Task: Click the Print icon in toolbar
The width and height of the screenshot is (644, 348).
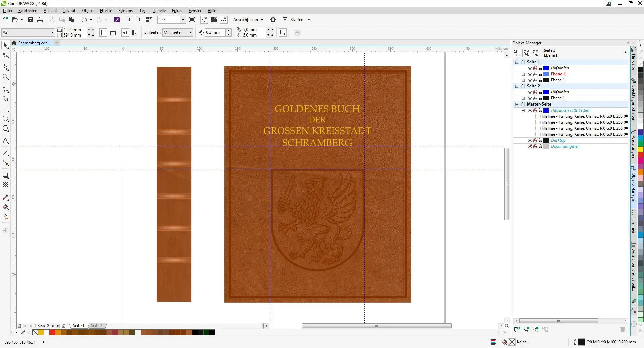Action: pyautogui.click(x=40, y=20)
